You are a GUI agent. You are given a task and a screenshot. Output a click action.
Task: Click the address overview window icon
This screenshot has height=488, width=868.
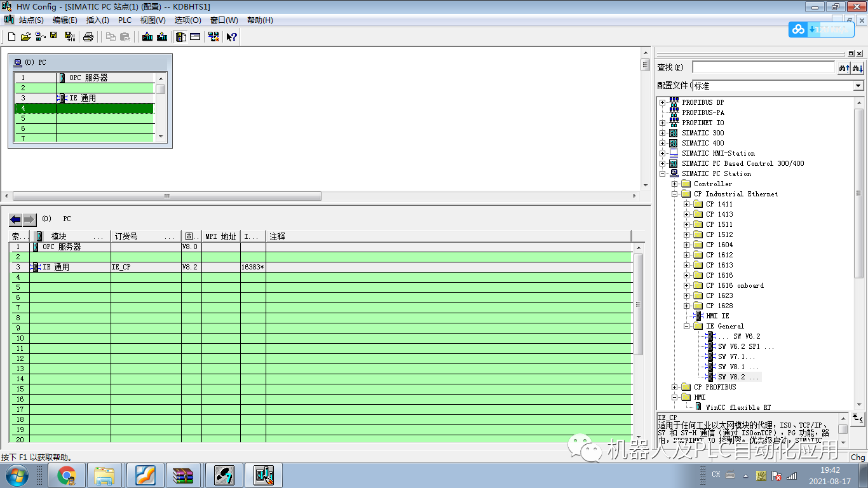(195, 37)
